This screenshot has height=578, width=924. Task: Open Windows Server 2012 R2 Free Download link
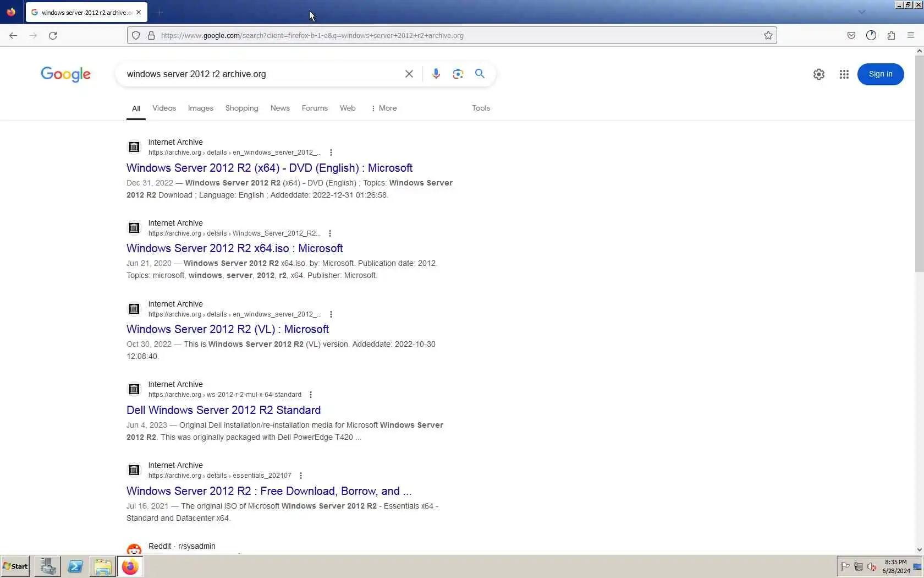click(269, 491)
